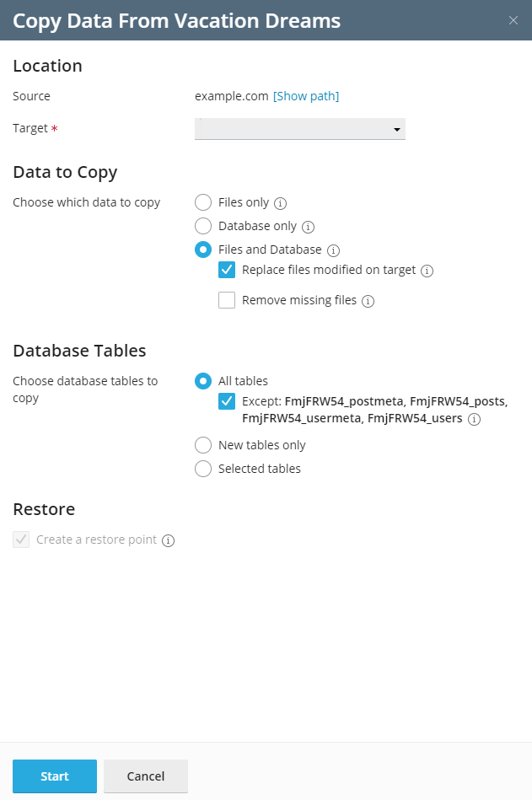Select the Database only option

(203, 226)
